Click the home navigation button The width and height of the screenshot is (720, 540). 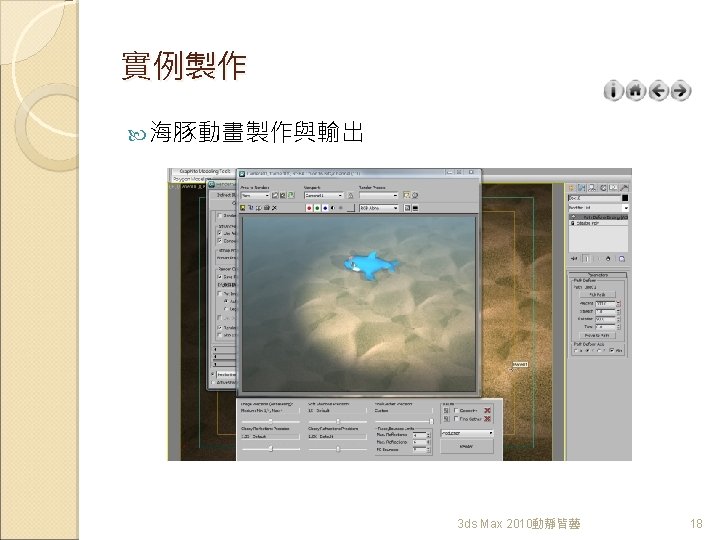click(636, 91)
